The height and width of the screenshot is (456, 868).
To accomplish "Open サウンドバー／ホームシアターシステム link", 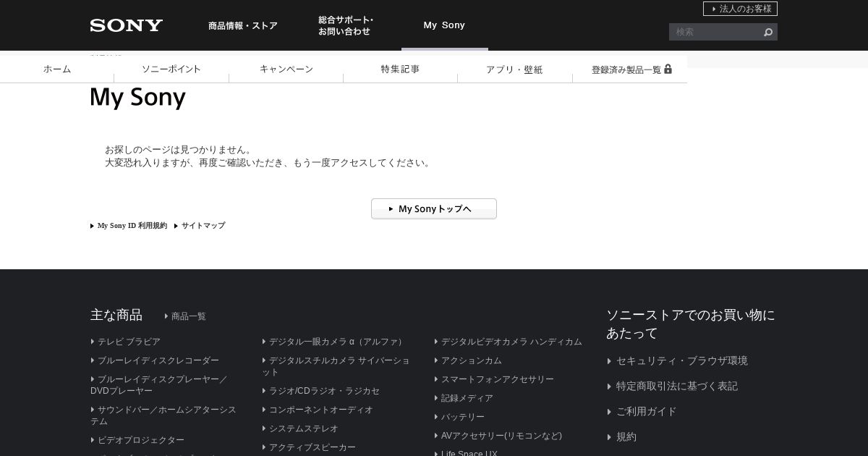I will coord(163,415).
